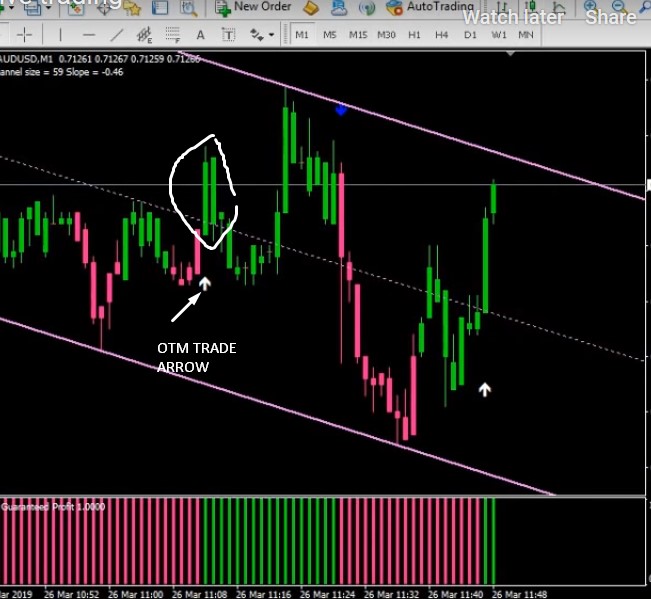The width and height of the screenshot is (651, 599).
Task: Open the arrows tool dropdown
Action: 271,35
